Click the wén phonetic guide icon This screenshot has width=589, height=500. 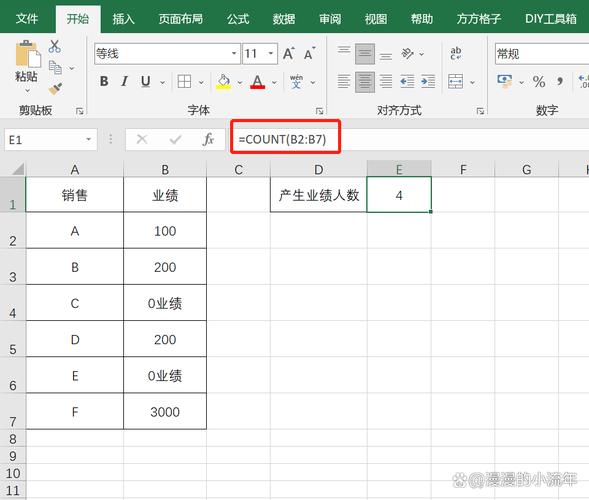[x=296, y=82]
